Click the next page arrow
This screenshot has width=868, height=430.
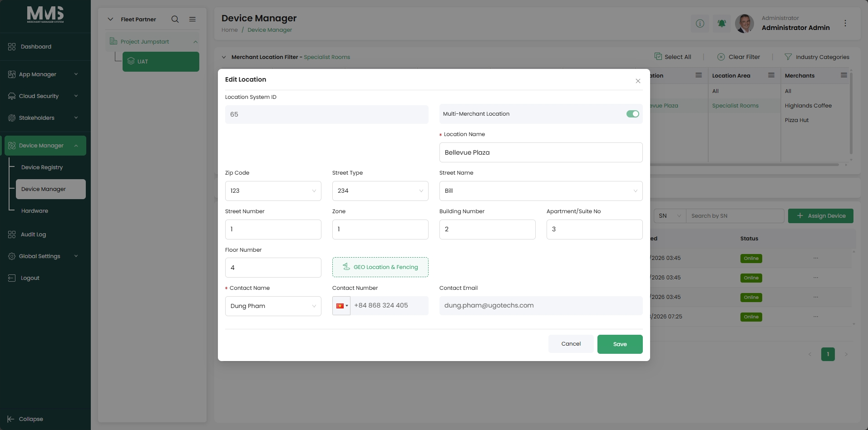click(846, 354)
